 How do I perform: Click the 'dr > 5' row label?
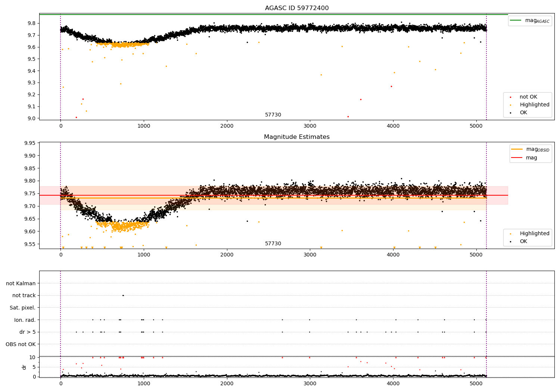pyautogui.click(x=28, y=332)
